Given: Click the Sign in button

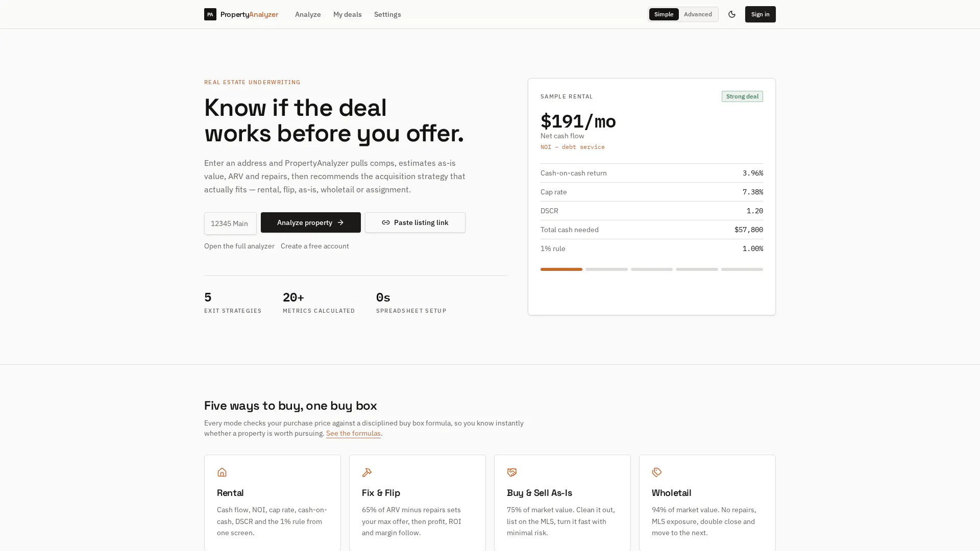Looking at the screenshot, I should (760, 14).
